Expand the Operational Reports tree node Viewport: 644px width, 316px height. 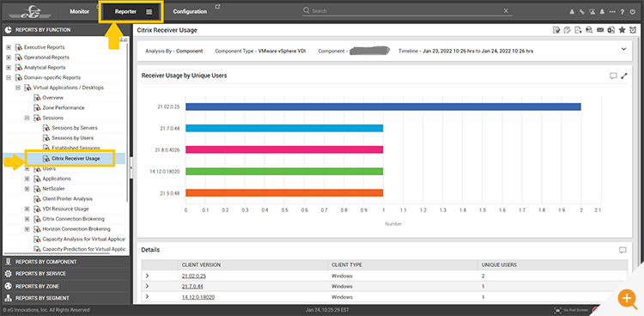[x=9, y=58]
